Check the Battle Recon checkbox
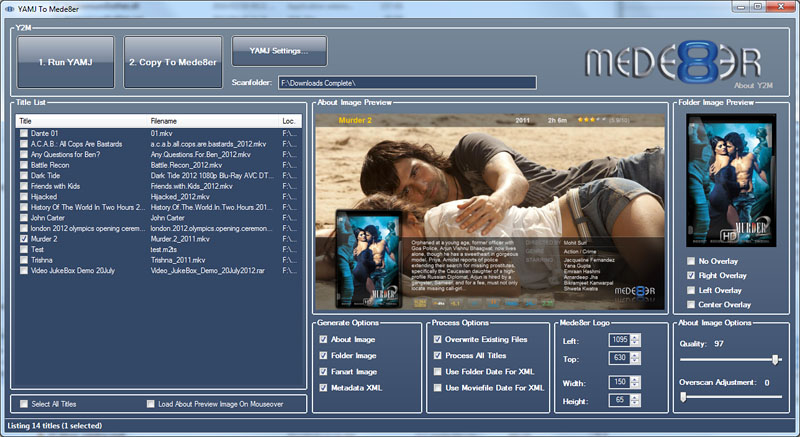This screenshot has width=800, height=437. (23, 165)
